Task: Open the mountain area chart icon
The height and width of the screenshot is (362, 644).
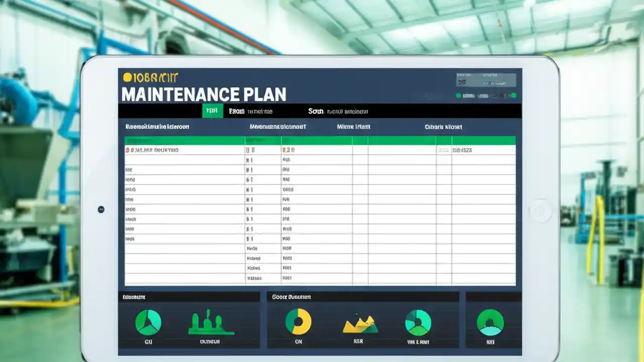Action: (358, 324)
